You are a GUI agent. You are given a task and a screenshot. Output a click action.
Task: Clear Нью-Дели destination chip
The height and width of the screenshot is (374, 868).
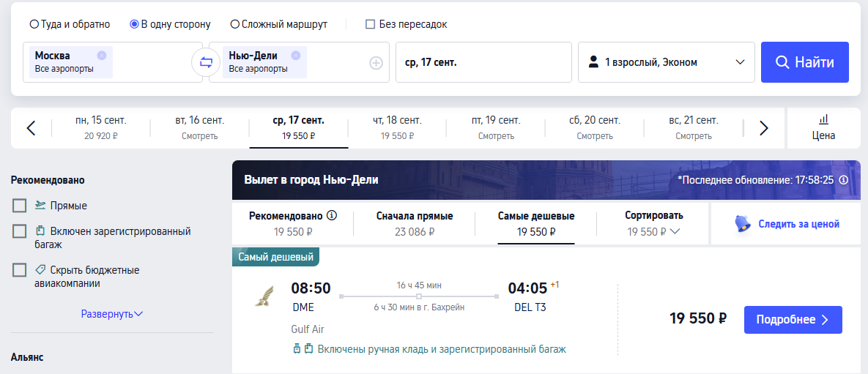point(296,56)
